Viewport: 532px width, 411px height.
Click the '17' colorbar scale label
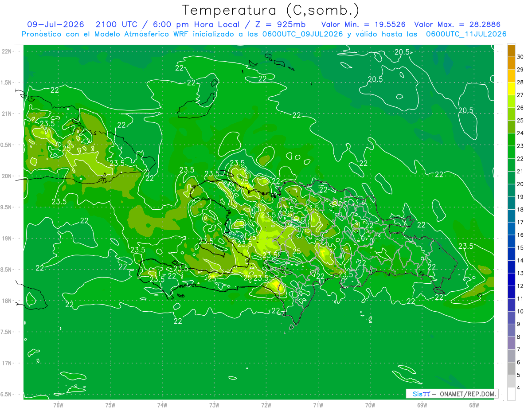(x=520, y=222)
